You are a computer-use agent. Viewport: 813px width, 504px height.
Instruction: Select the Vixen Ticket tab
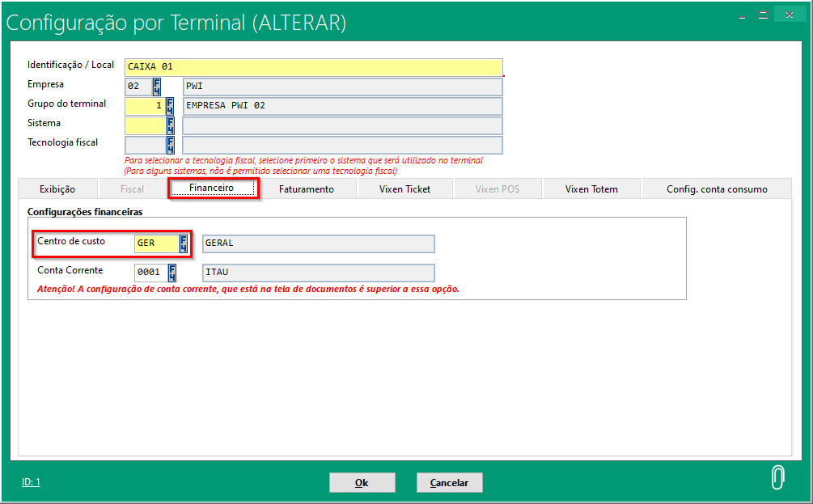coord(404,189)
